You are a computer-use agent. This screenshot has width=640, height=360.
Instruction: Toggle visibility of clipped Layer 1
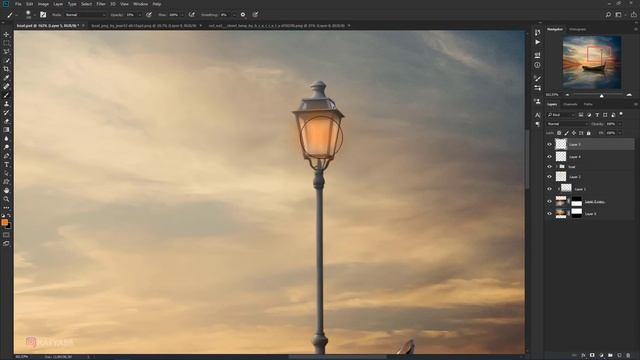click(549, 189)
